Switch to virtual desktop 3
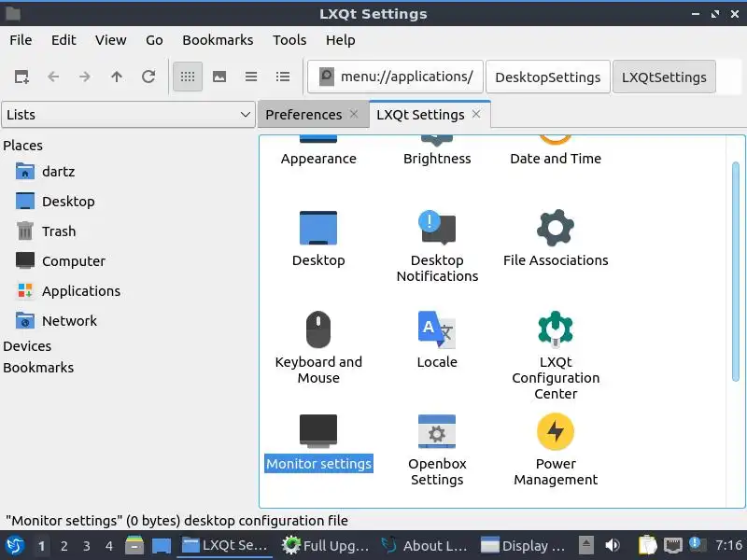 [86, 546]
